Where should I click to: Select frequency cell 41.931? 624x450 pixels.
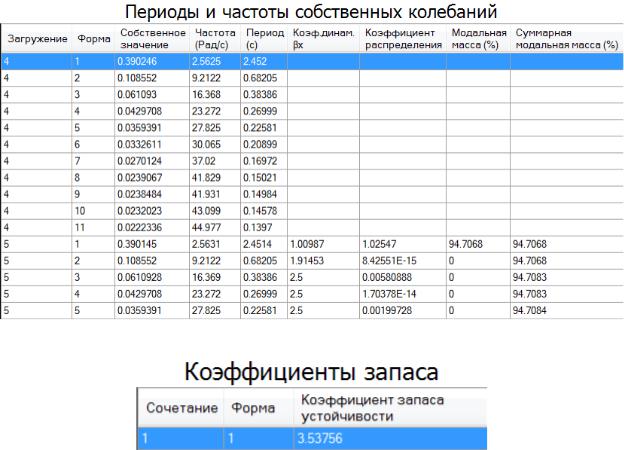[x=215, y=195]
